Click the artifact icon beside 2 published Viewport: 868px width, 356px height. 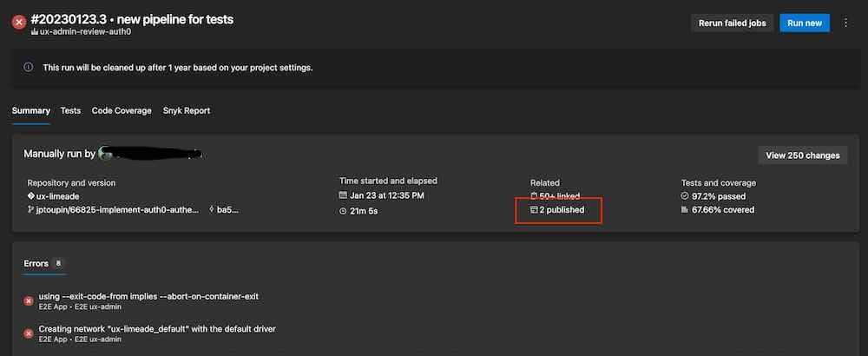tap(534, 210)
